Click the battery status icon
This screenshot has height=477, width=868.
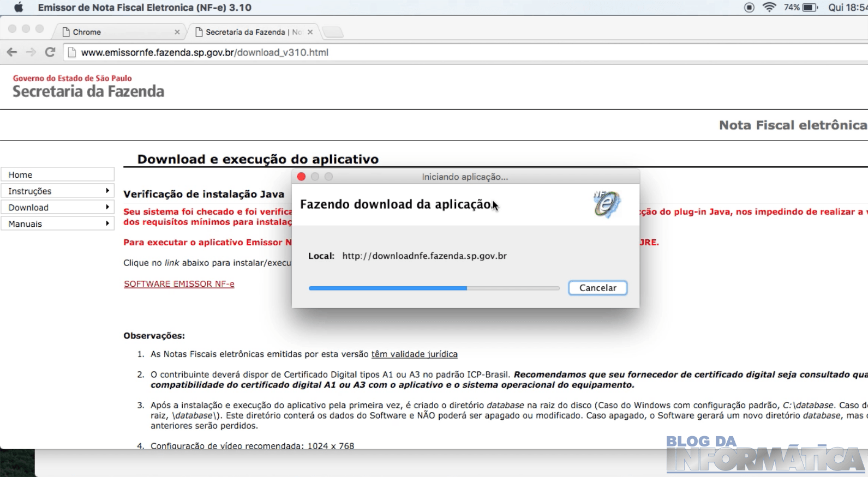coord(810,8)
